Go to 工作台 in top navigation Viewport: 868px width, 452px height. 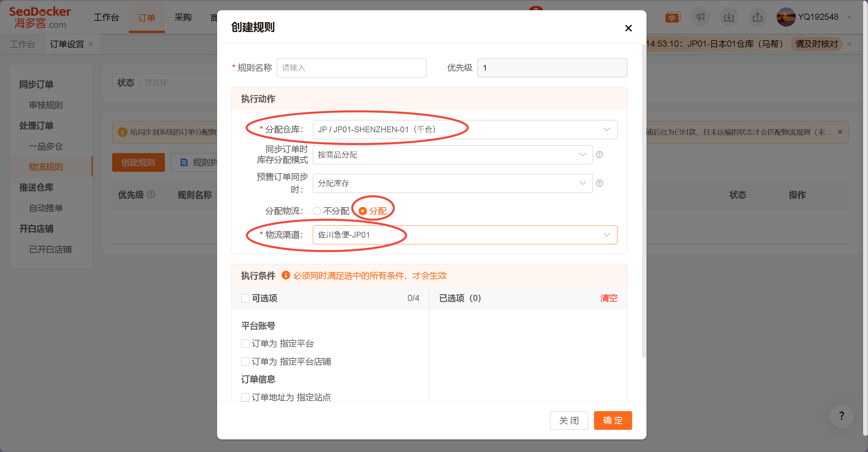click(x=106, y=17)
